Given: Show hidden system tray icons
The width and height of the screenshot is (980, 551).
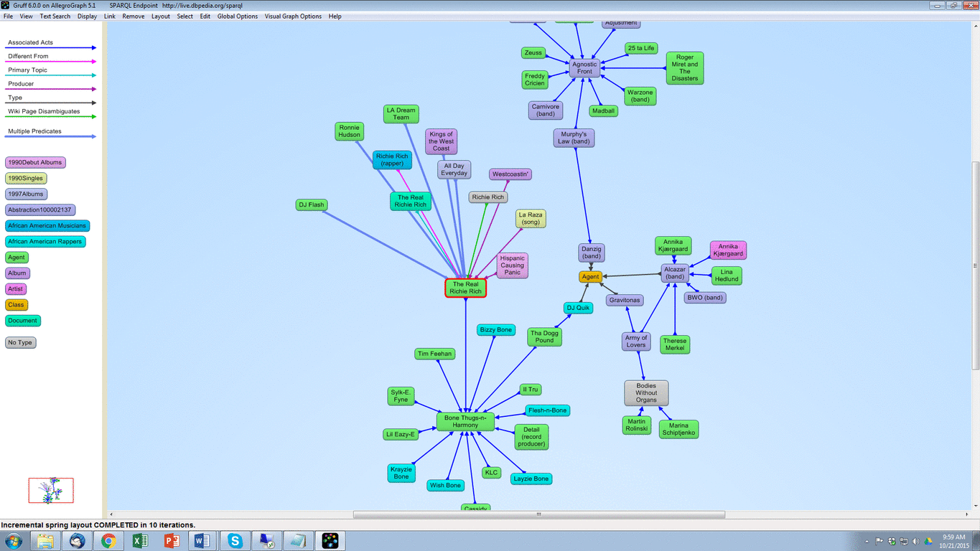Looking at the screenshot, I should [x=868, y=541].
